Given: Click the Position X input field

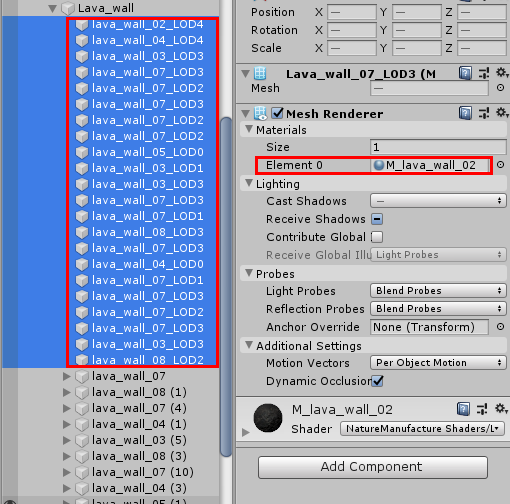Looking at the screenshot, I should point(352,12).
